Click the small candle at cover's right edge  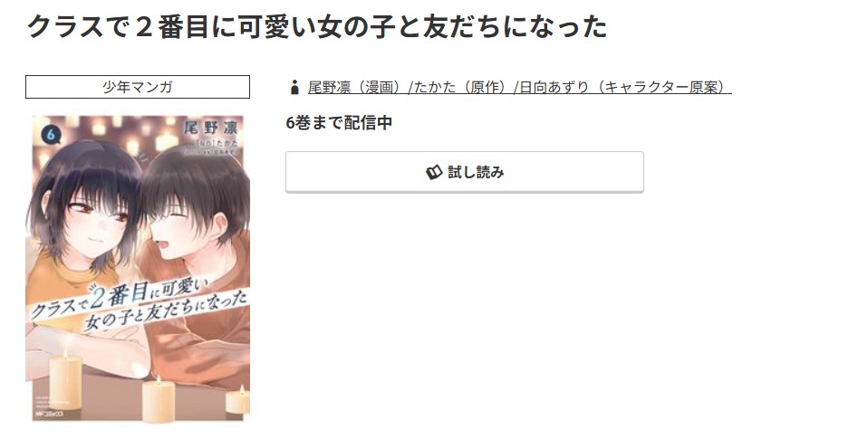[238, 400]
